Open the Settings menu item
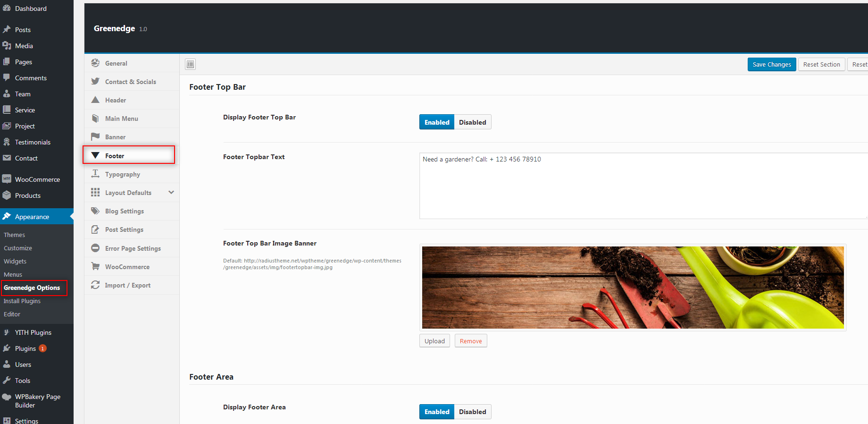 pos(26,420)
